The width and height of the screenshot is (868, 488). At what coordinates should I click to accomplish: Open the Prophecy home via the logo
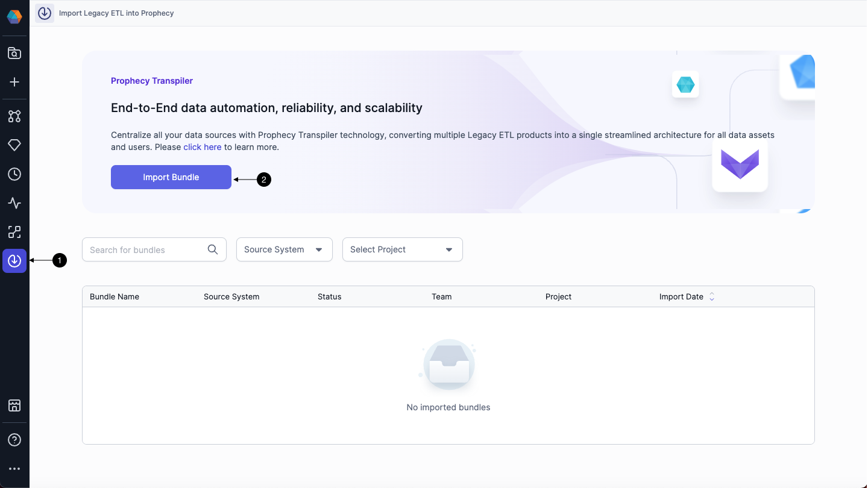pyautogui.click(x=14, y=16)
